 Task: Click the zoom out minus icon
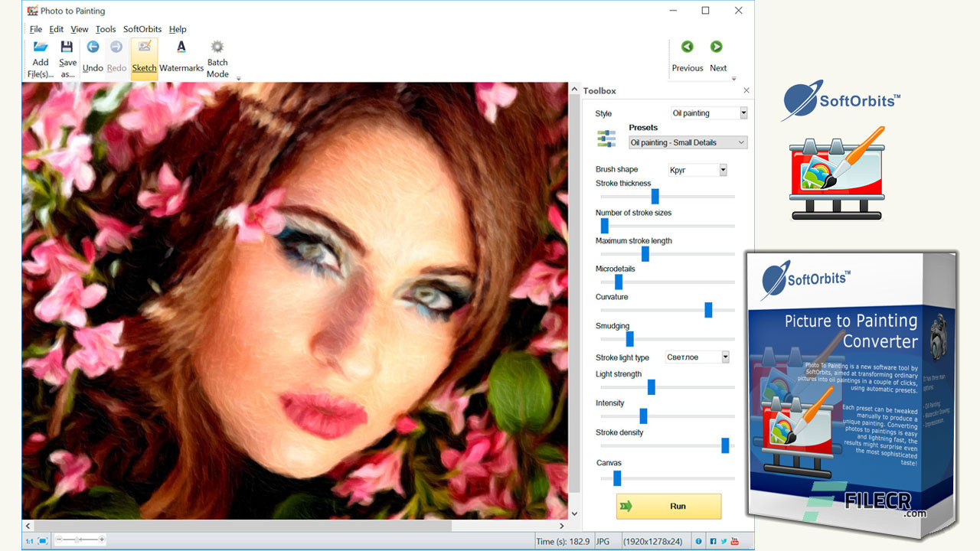pos(60,540)
